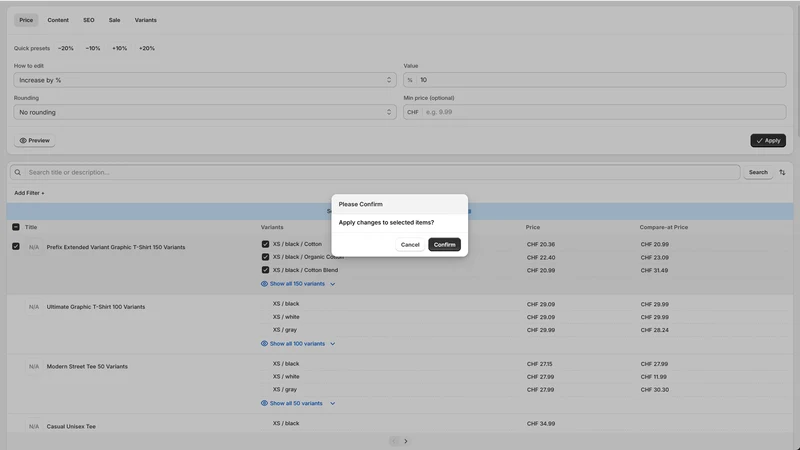
Task: Click N/A thumbnail of Casual Unisex Tee
Action: (34, 427)
